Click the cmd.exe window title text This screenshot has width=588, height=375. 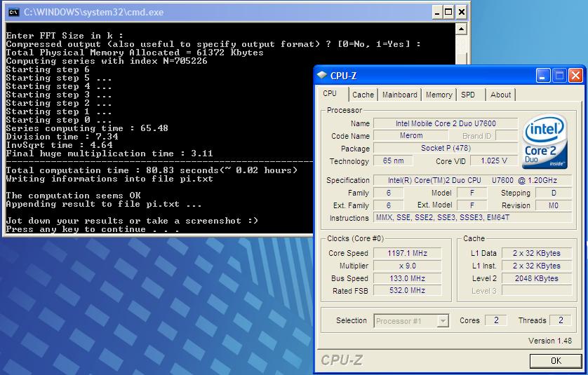94,13
